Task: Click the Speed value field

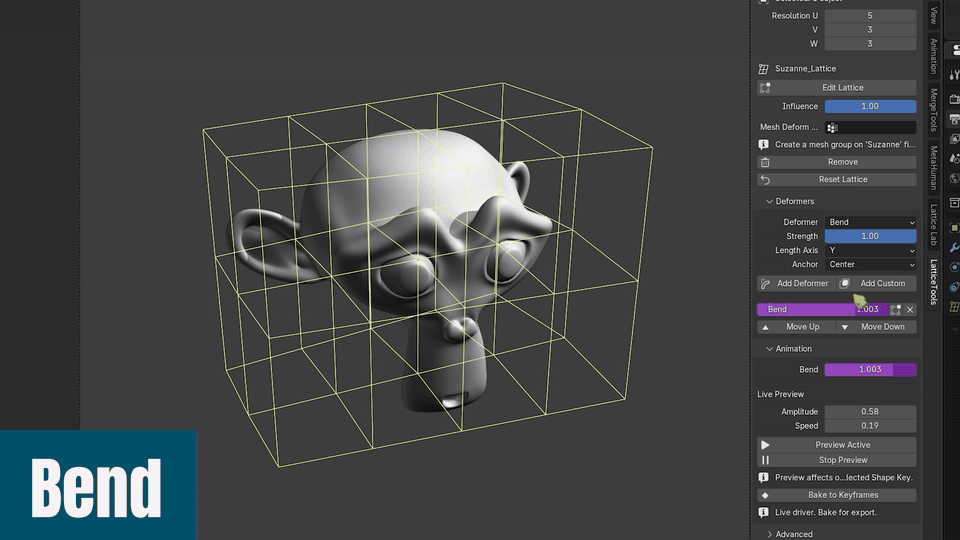Action: 870,426
